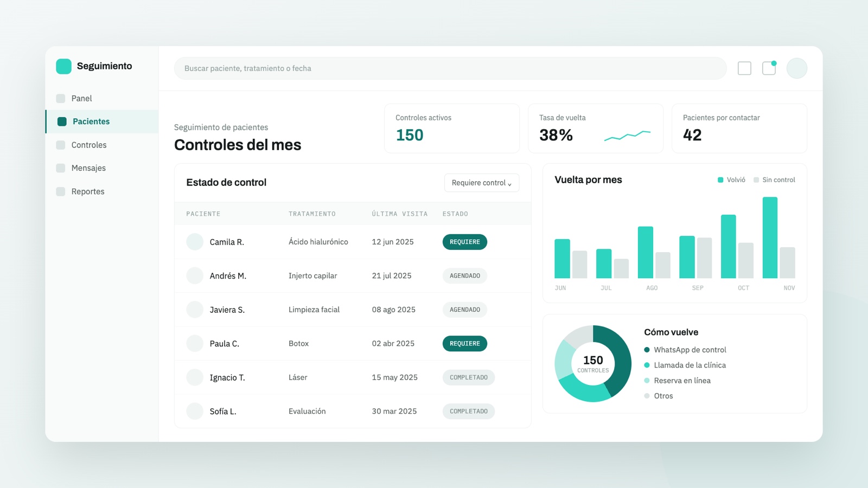
Task: Toggle the Sin control legend series
Action: (774, 180)
